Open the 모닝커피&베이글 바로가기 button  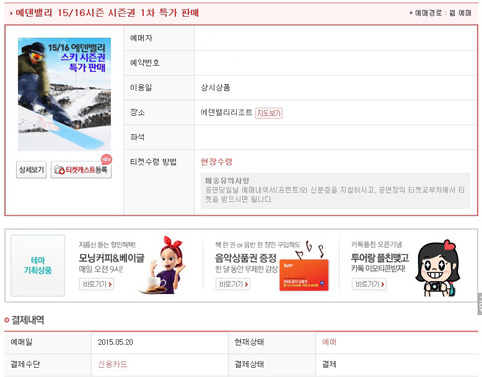[x=97, y=284]
